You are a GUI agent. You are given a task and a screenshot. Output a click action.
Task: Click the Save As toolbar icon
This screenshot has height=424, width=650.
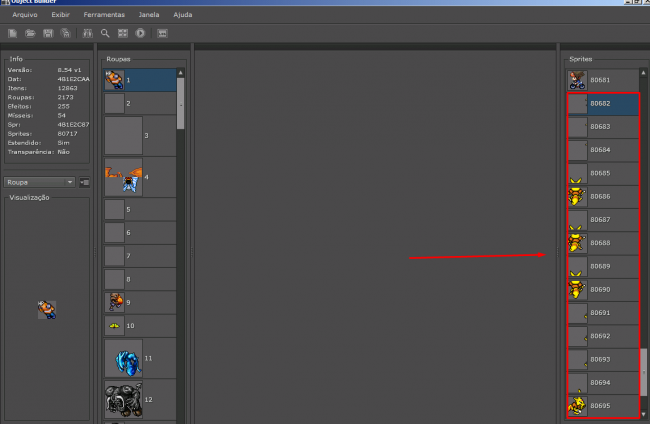[x=65, y=33]
